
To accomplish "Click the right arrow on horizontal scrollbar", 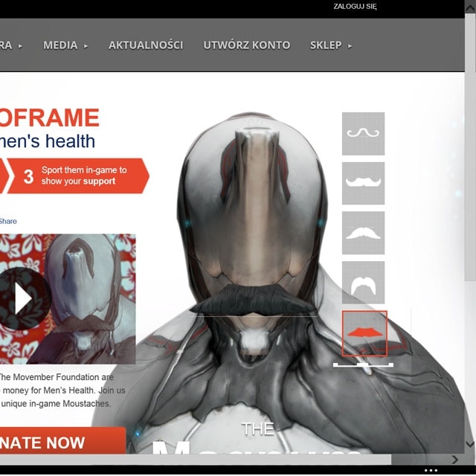I will point(455,460).
